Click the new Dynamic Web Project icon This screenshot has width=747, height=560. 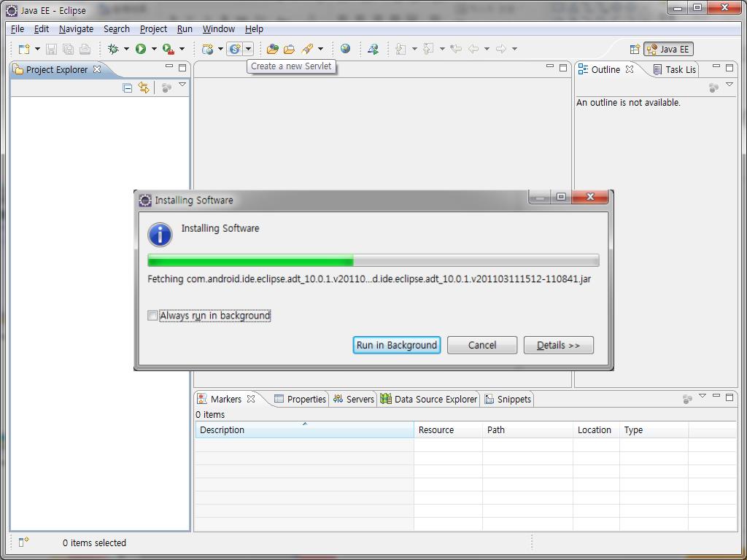coord(208,49)
